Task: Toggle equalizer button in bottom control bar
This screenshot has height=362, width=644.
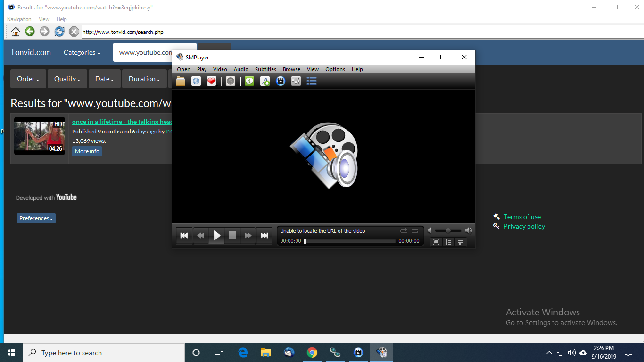Action: click(x=461, y=242)
